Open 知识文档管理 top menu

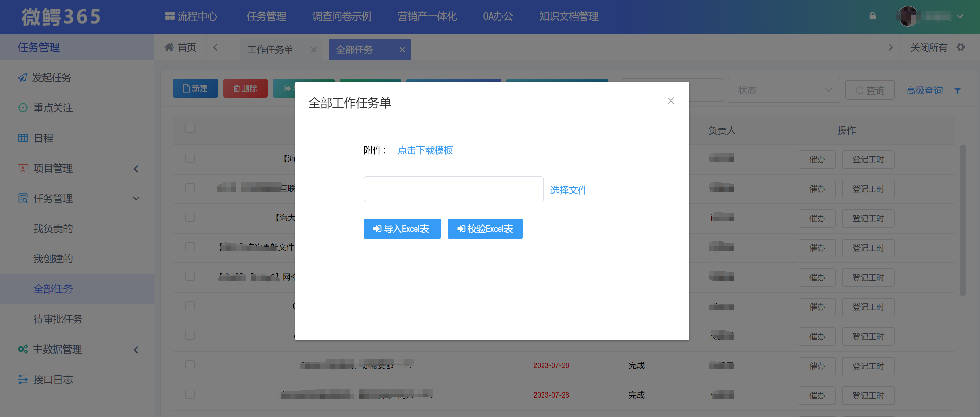click(568, 16)
